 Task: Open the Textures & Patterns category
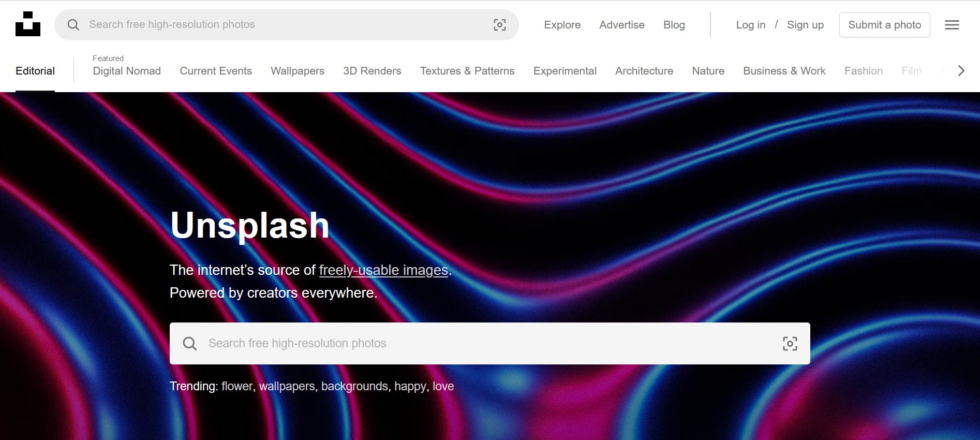coord(467,71)
